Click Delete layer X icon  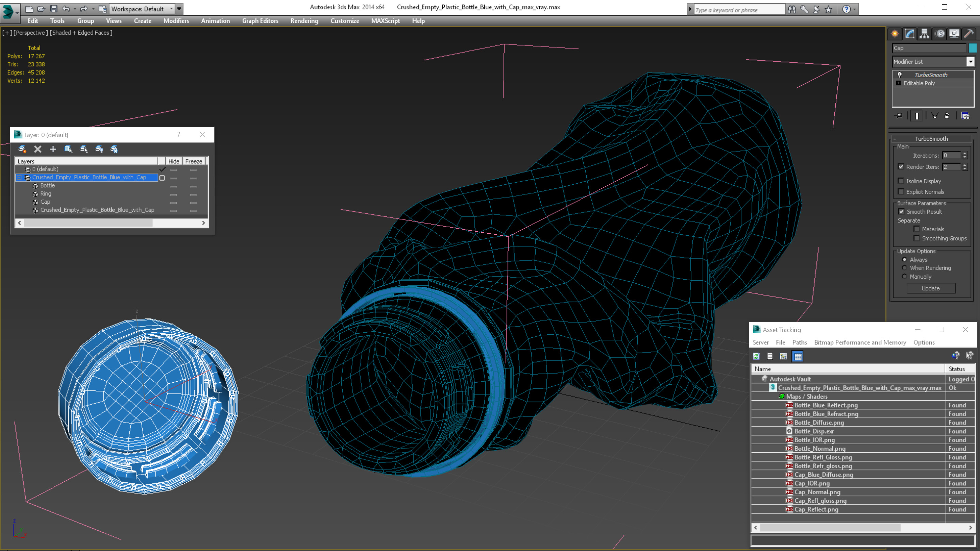38,149
